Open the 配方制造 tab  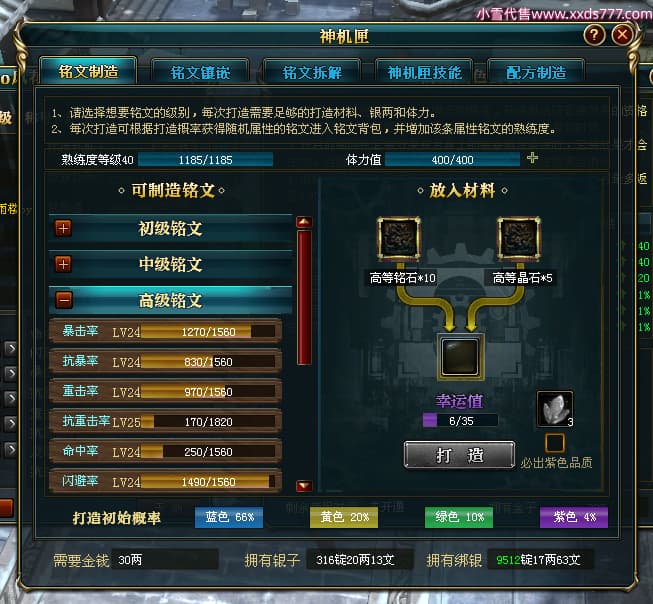coord(536,72)
